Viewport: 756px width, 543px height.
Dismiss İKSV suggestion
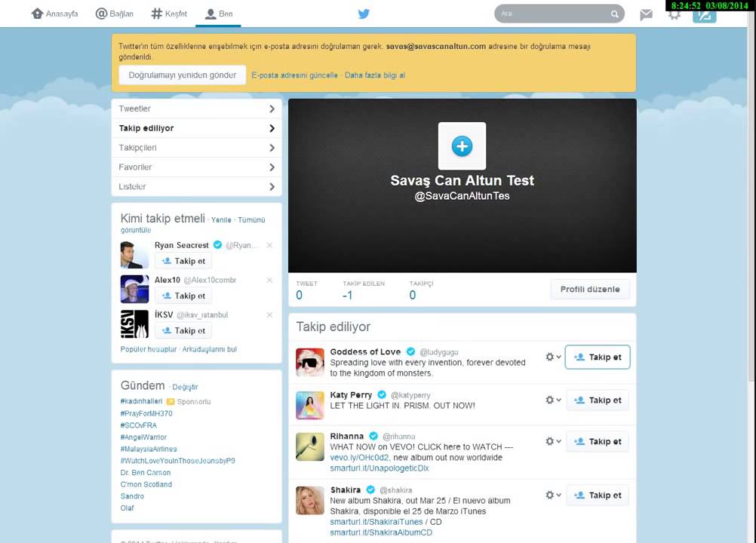coord(269,314)
